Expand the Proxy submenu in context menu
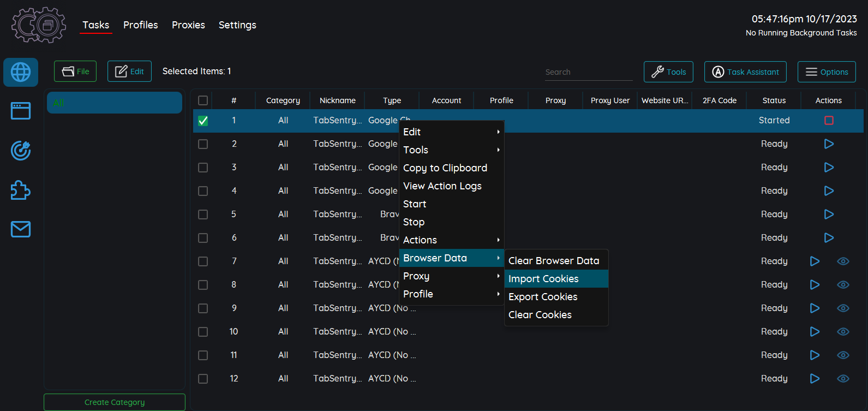 tap(451, 276)
